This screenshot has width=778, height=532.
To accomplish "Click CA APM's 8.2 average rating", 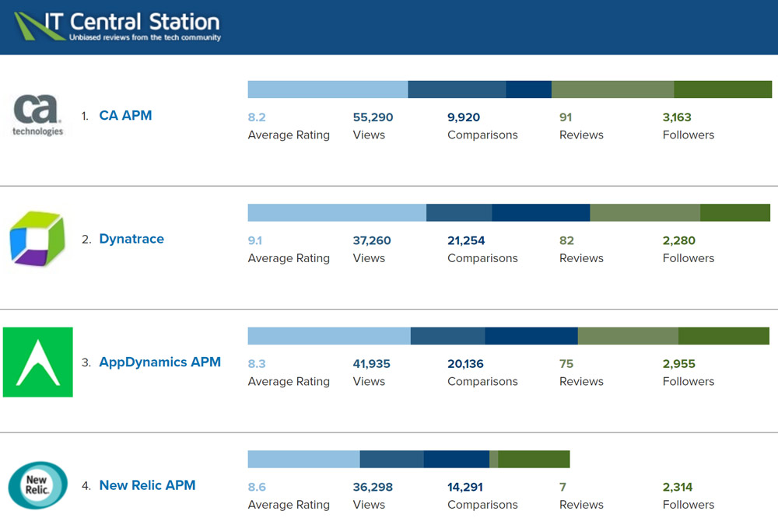I will tap(257, 117).
